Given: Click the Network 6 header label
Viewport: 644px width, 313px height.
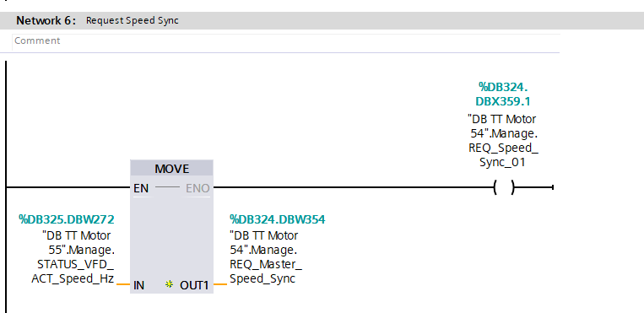Looking at the screenshot, I should 46,20.
